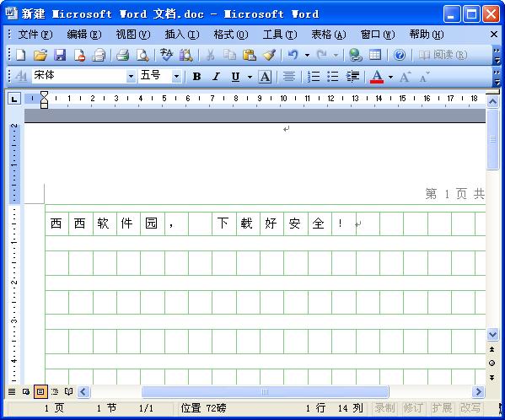Open font color dropdown arrow
Image resolution: width=505 pixels, height=420 pixels.
(x=390, y=77)
